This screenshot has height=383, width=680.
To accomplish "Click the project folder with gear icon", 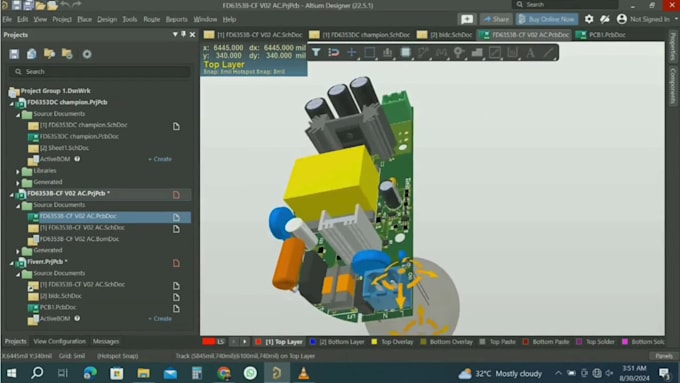I will click(67, 54).
